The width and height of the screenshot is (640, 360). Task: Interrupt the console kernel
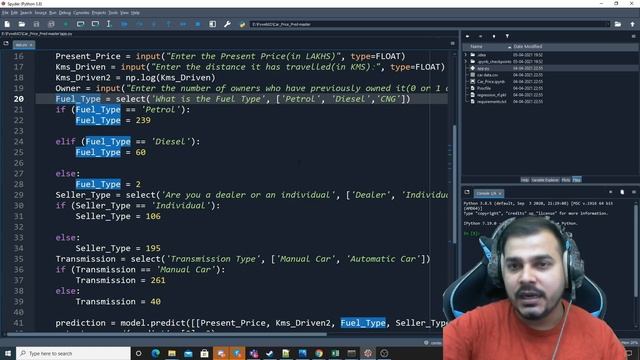[x=611, y=192]
